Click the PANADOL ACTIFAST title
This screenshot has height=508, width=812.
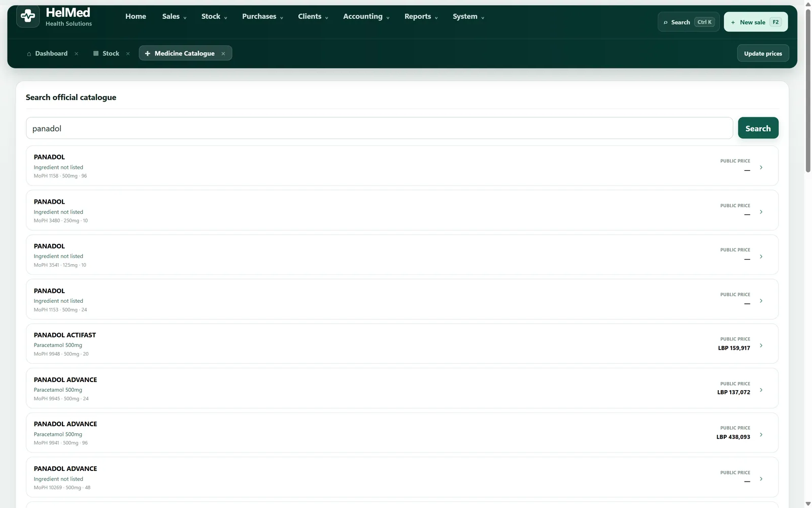coord(65,335)
